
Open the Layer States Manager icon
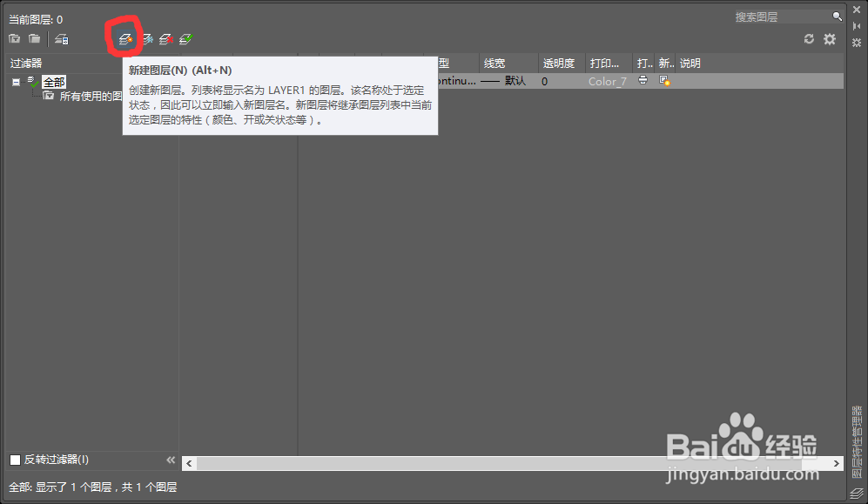62,39
